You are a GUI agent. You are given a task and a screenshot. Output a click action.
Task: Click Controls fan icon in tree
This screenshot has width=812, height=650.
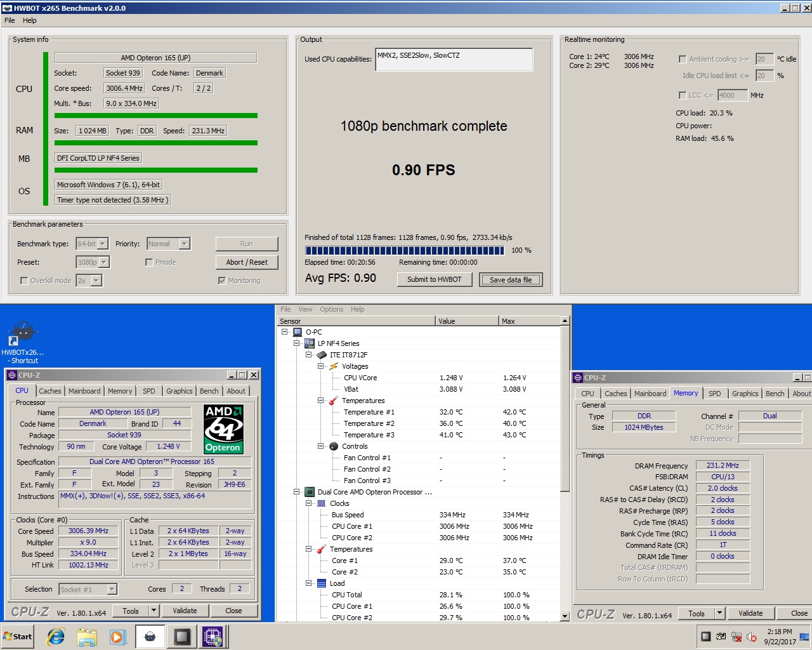(334, 446)
